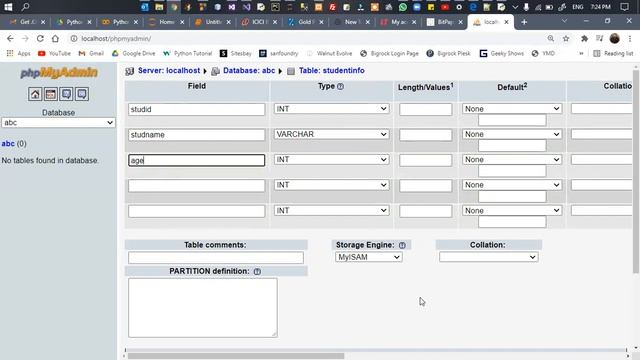
Task: Open the Database dropdown showing abc
Action: tap(58, 122)
